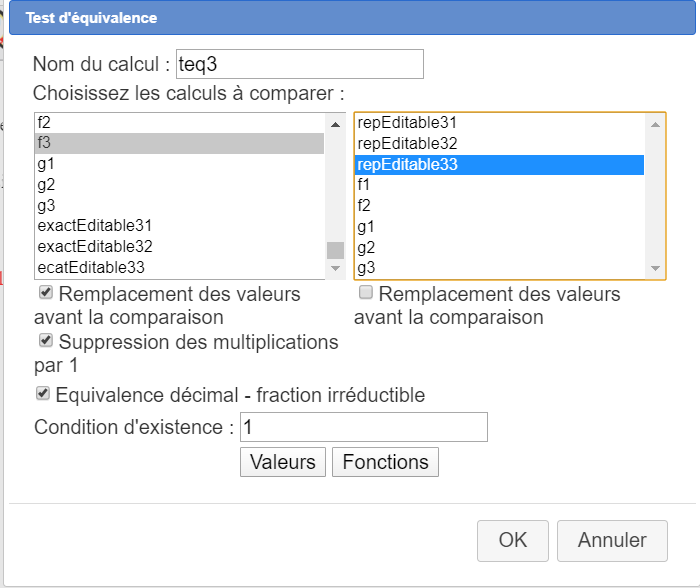Choose repEditable31 in the right list
This screenshot has width=700, height=588.
(407, 123)
